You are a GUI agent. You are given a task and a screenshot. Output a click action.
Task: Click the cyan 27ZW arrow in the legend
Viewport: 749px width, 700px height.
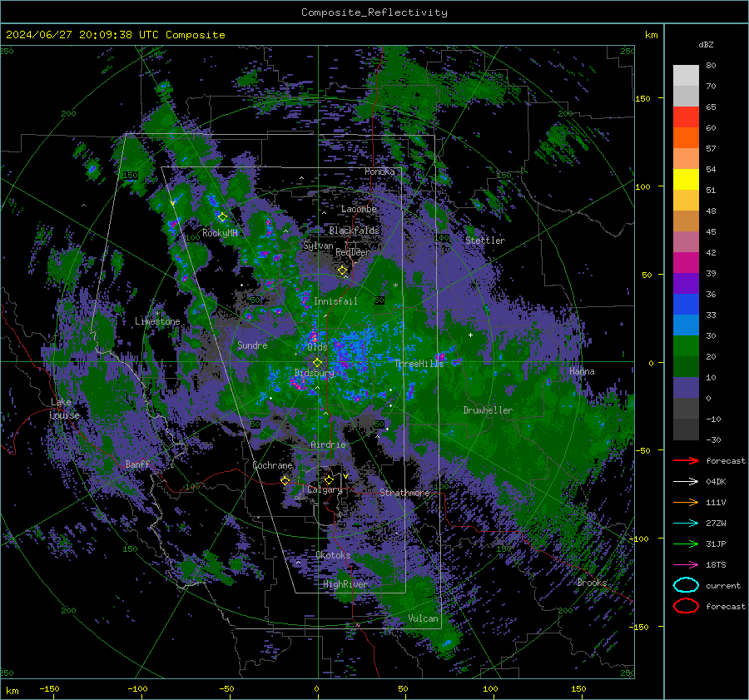(x=686, y=524)
